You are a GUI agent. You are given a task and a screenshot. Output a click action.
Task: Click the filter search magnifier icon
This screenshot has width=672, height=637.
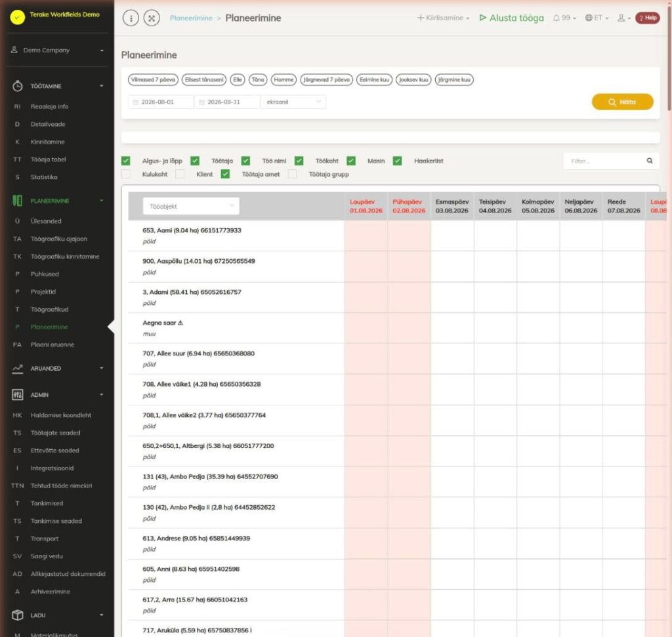[650, 161]
